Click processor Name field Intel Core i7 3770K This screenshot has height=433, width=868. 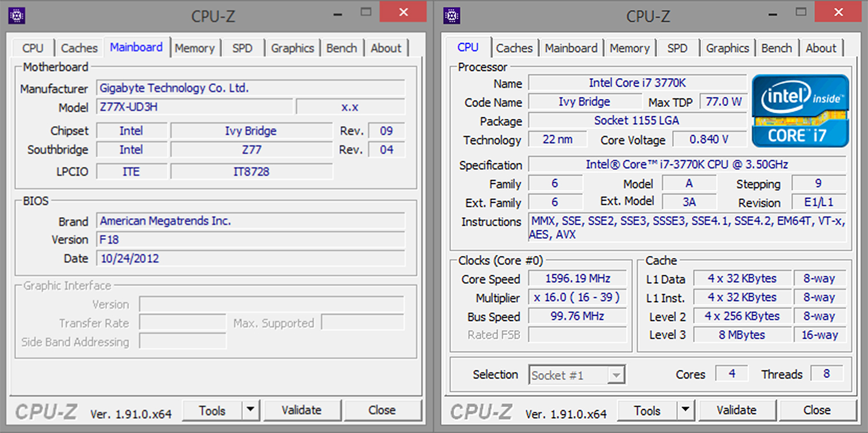(637, 83)
